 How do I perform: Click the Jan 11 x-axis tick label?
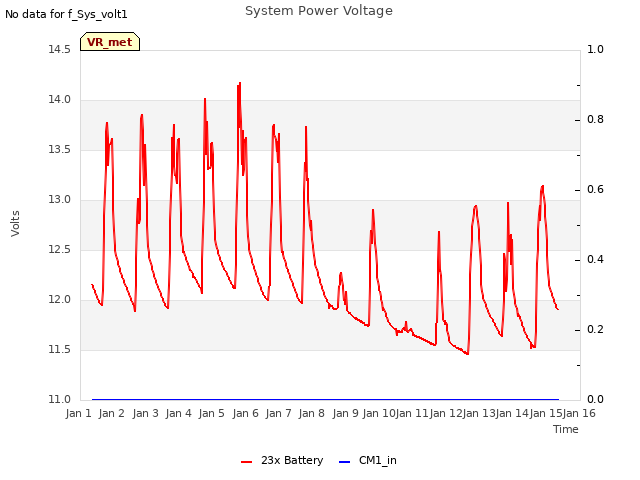[412, 413]
